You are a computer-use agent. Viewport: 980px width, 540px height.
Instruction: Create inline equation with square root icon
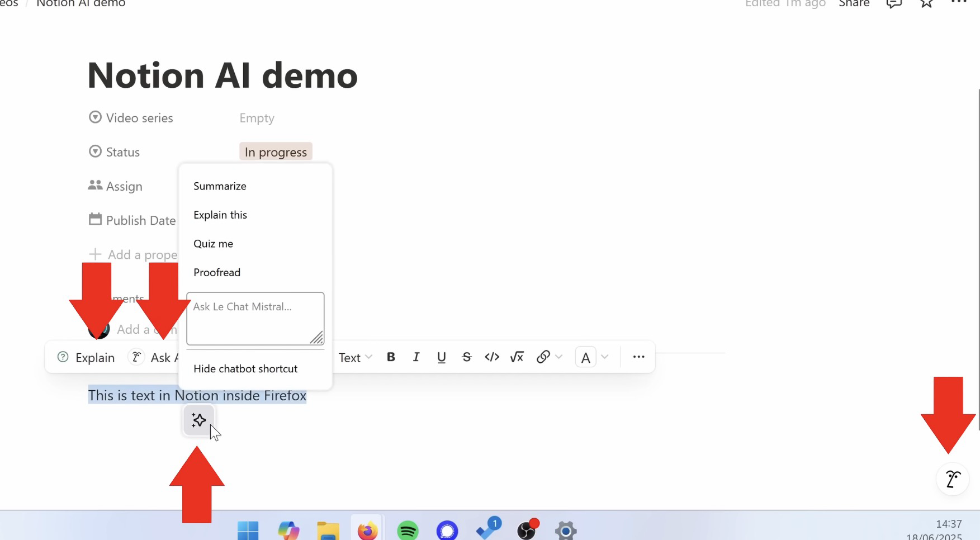pyautogui.click(x=517, y=357)
